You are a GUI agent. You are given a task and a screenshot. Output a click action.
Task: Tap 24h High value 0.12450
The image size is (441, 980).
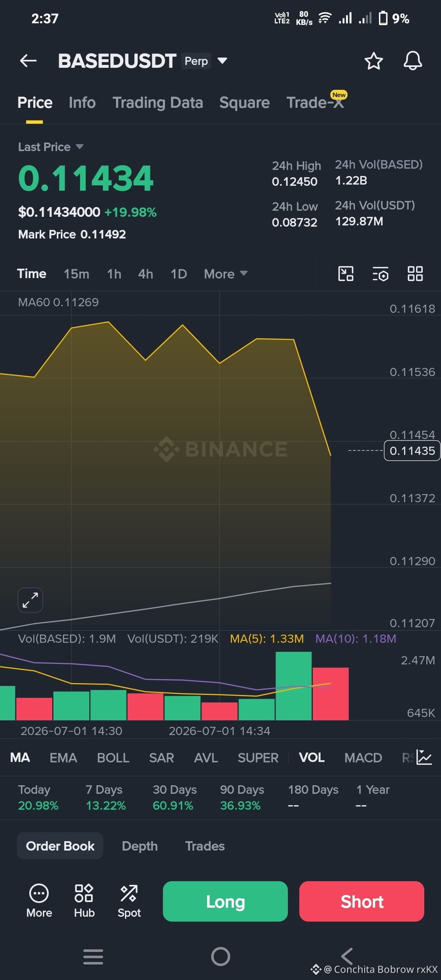coord(294,182)
